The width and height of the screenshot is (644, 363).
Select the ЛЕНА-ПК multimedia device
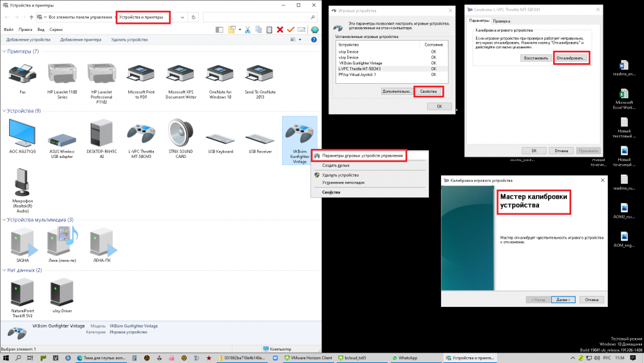102,244
